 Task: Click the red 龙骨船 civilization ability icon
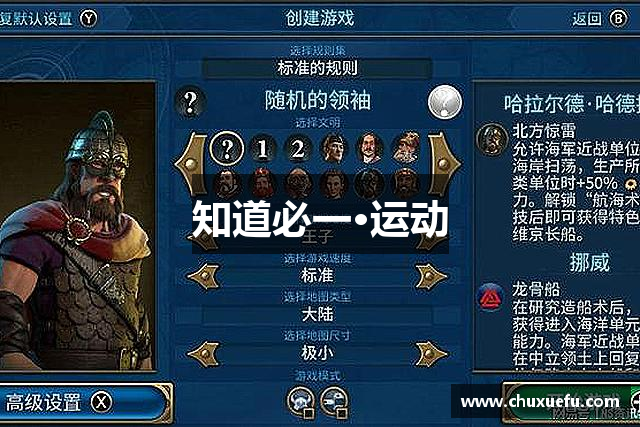click(x=490, y=297)
